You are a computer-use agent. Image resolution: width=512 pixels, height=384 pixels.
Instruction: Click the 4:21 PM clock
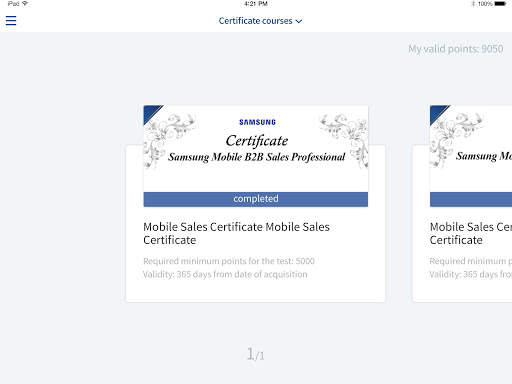[x=256, y=4]
